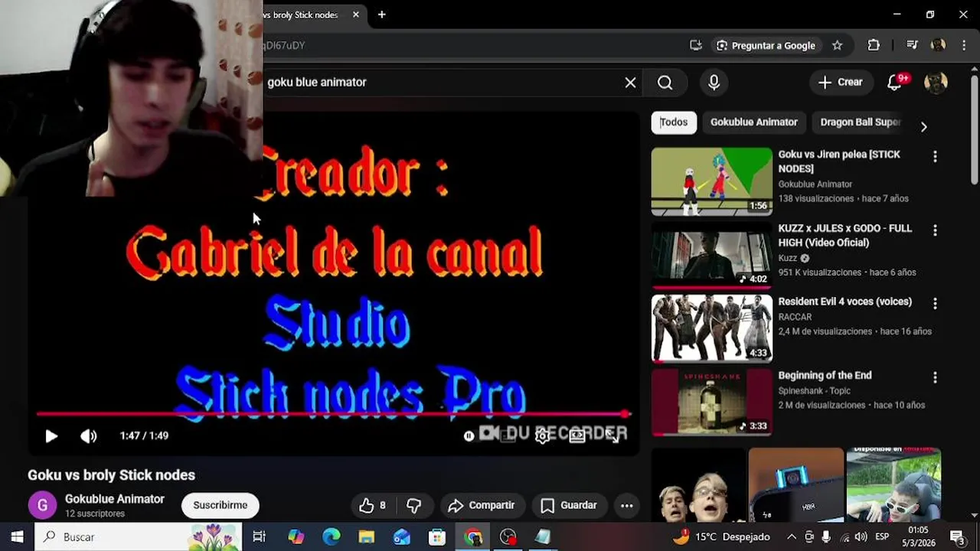This screenshot has height=551, width=980.
Task: Open options for Goku vs Jiren video
Action: (935, 157)
